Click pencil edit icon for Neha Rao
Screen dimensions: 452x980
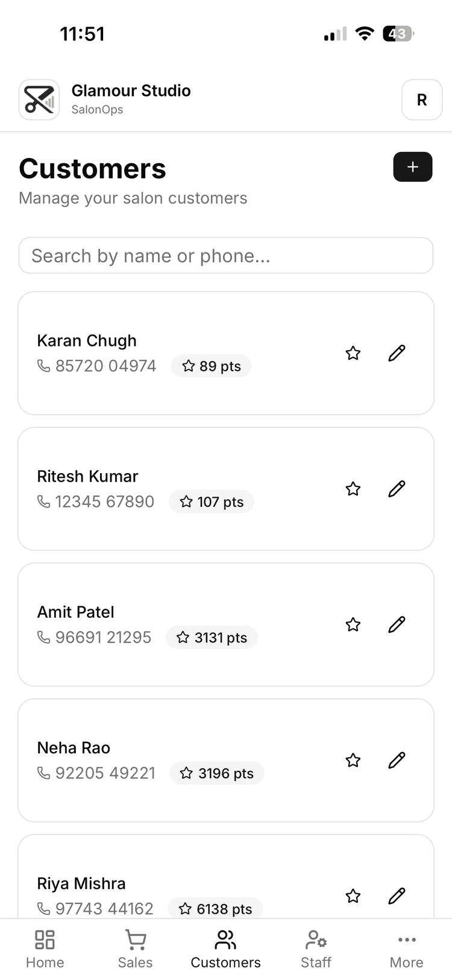tap(397, 760)
